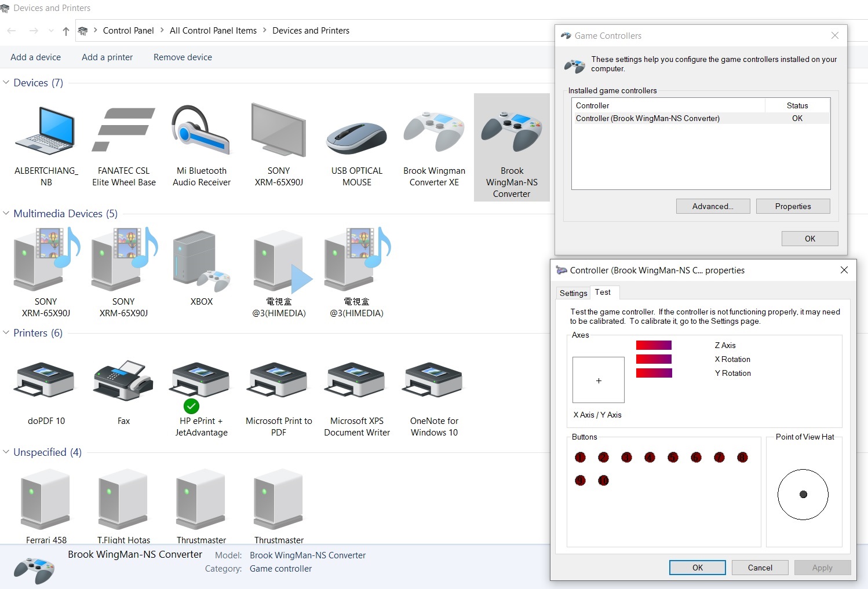Click the Z Axis indicator bar
The height and width of the screenshot is (589, 868).
[x=654, y=345]
